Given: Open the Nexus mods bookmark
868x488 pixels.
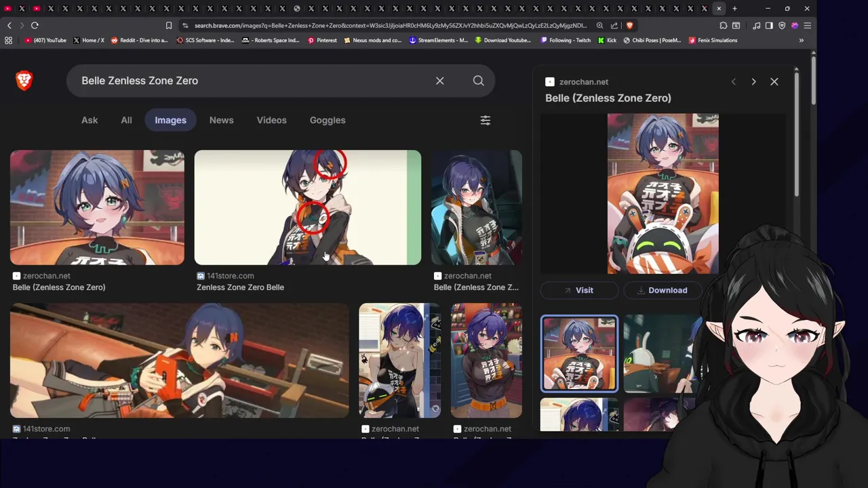Looking at the screenshot, I should coord(372,40).
